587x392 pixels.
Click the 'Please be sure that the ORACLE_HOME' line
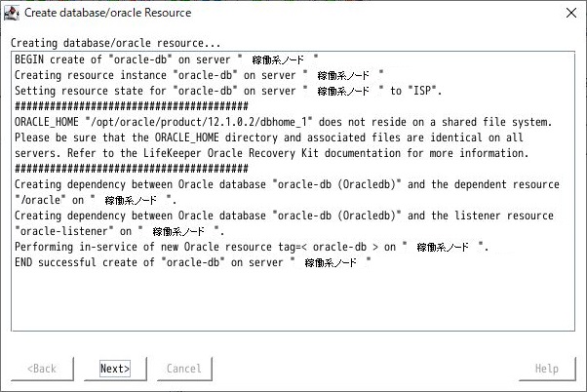269,137
